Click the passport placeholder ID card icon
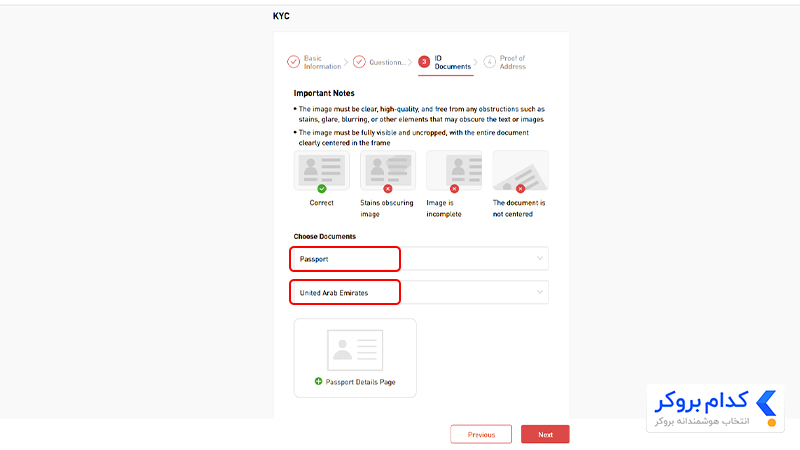This screenshot has height=450, width=800. (x=355, y=350)
